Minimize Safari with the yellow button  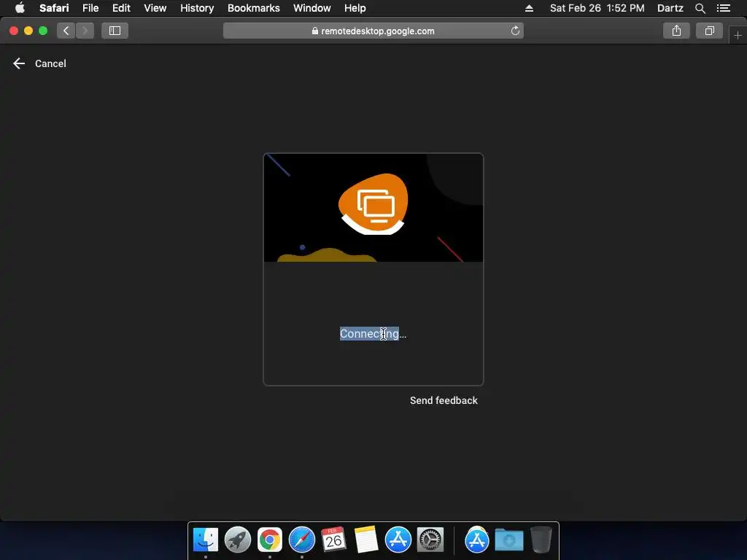(x=28, y=31)
